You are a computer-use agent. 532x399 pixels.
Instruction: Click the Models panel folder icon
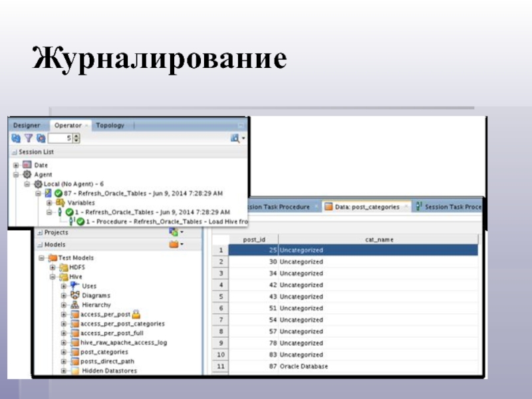[x=174, y=245]
